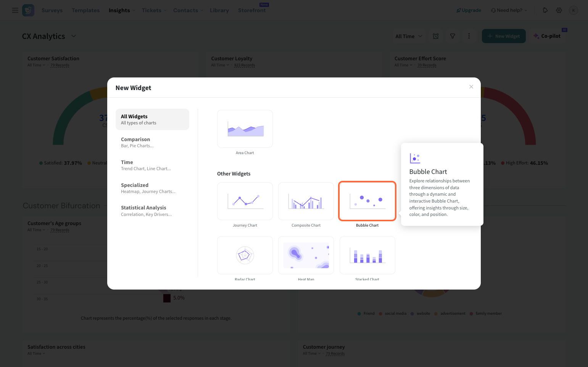The height and width of the screenshot is (367, 588).
Task: Select the Composite Chart widget
Action: (x=306, y=201)
